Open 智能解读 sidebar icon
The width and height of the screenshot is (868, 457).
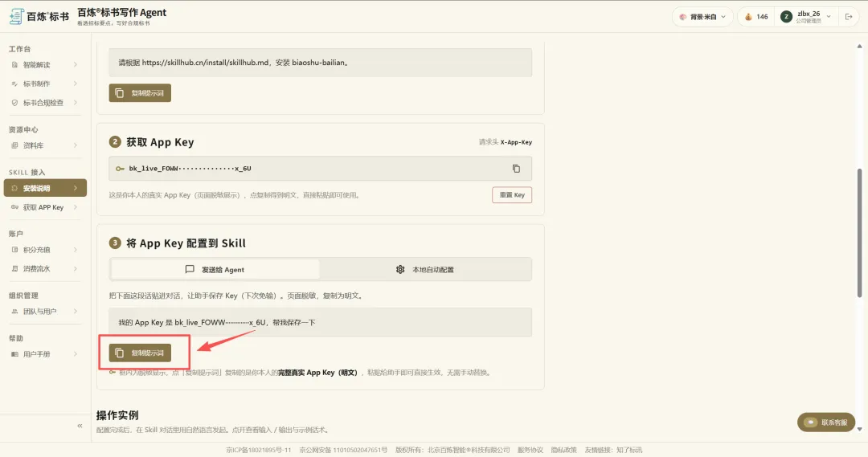point(14,65)
